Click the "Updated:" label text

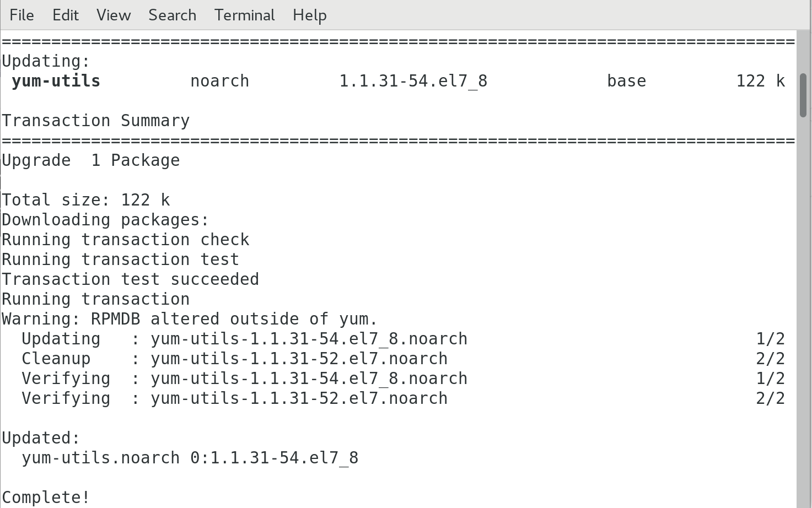coord(41,438)
